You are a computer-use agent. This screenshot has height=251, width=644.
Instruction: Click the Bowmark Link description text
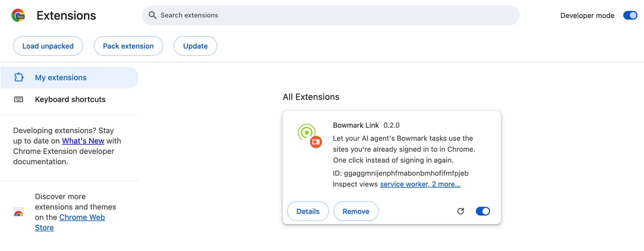(404, 149)
